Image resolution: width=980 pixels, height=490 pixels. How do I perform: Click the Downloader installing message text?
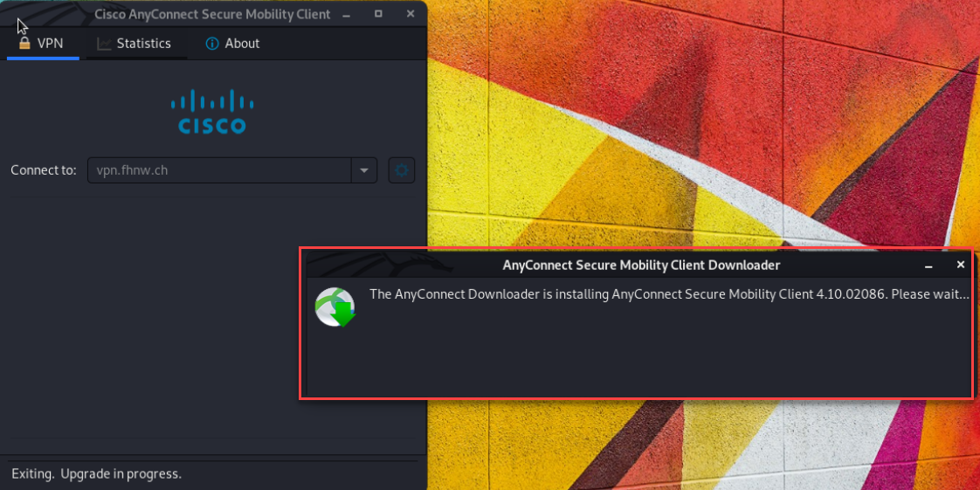[x=668, y=294]
